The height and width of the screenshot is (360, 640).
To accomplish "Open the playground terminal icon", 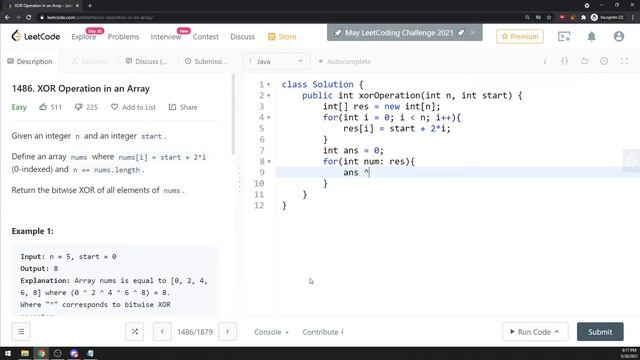I will [564, 36].
